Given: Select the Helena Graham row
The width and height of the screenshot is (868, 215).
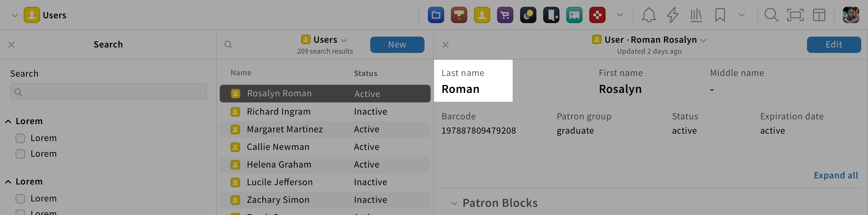Looking at the screenshot, I should [x=325, y=164].
